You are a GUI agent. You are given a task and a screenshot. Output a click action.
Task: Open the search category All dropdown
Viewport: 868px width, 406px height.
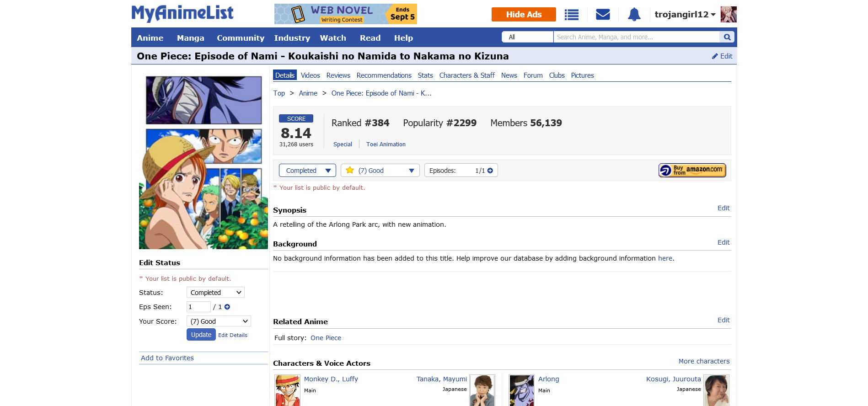[528, 37]
